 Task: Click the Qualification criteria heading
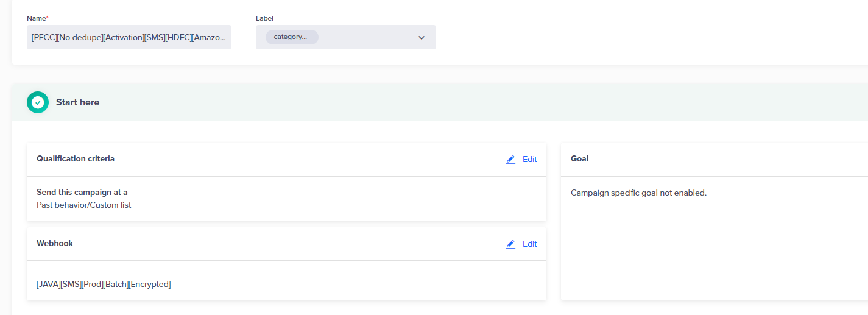pyautogui.click(x=76, y=159)
